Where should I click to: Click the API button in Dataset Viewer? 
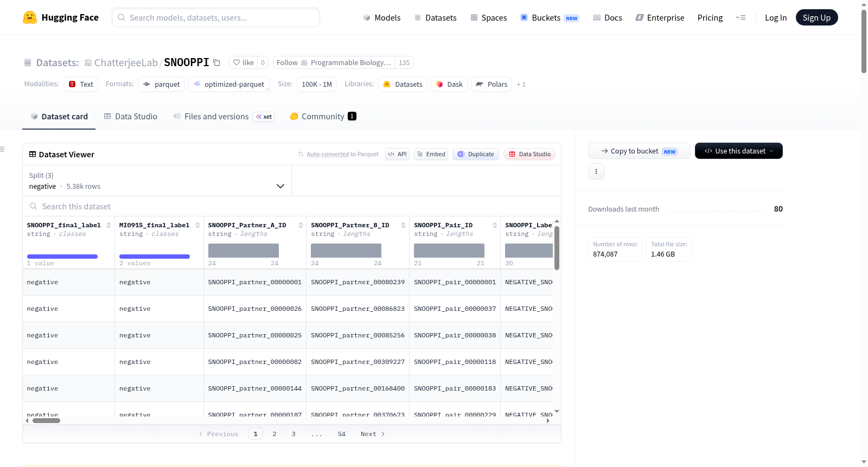pos(397,154)
